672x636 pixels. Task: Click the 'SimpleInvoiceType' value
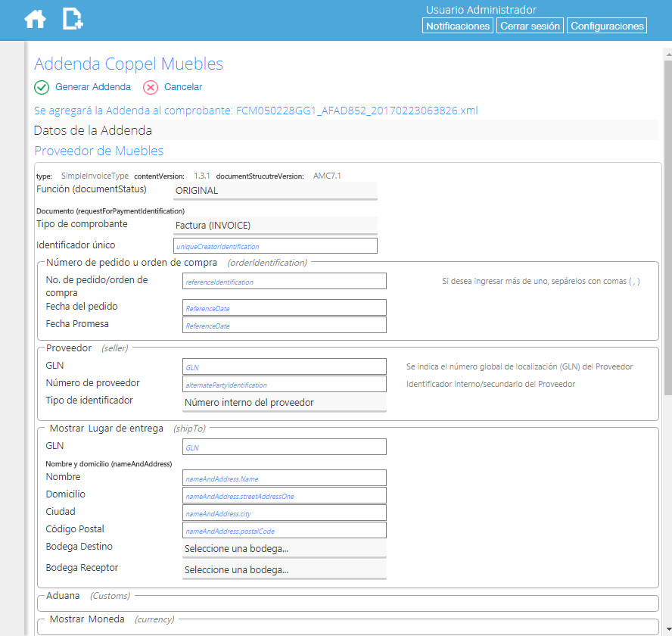pos(95,176)
